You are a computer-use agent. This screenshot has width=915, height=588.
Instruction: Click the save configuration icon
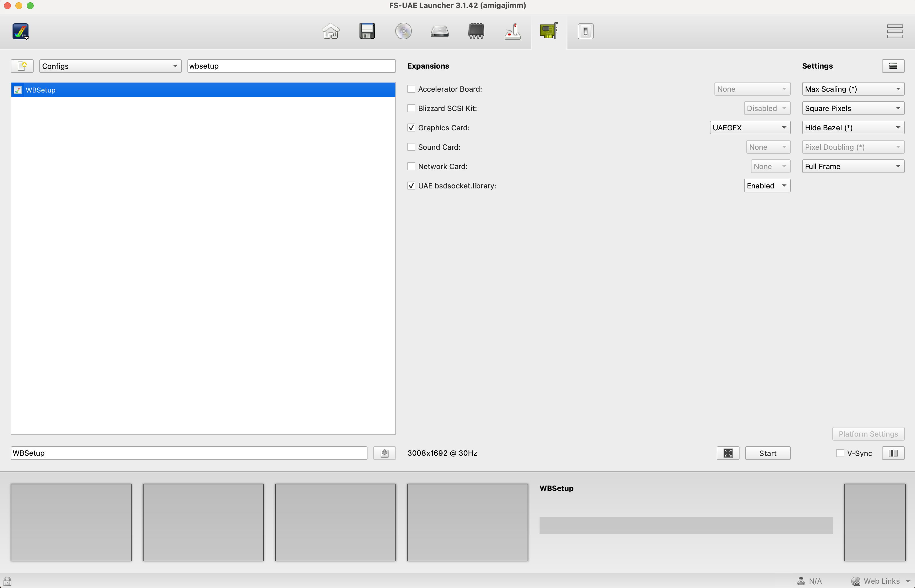[384, 453]
